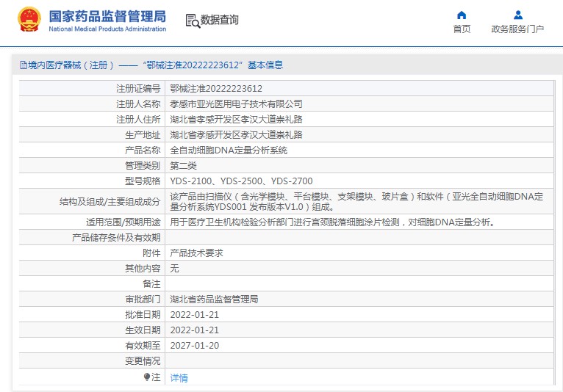The width and height of the screenshot is (563, 392).
Task: Click the 生产地址 address value
Action: pyautogui.click(x=236, y=135)
